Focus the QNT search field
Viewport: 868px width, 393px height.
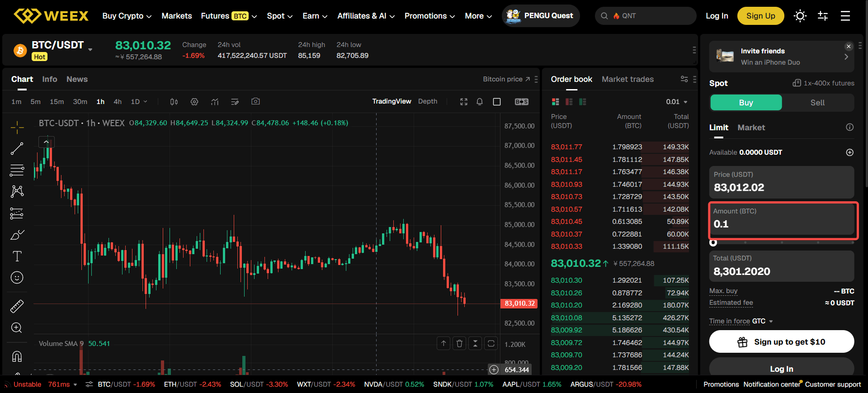click(646, 16)
